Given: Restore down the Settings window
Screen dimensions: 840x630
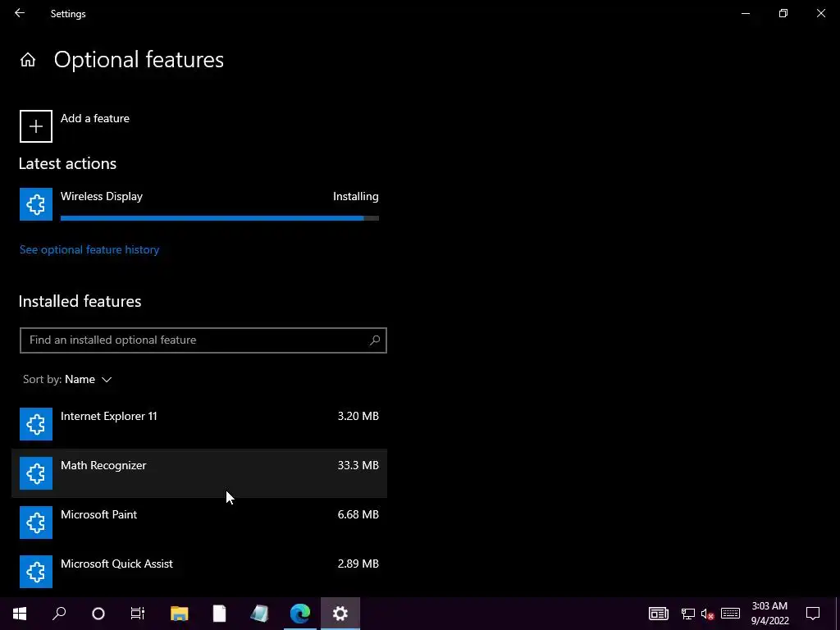Looking at the screenshot, I should click(783, 13).
